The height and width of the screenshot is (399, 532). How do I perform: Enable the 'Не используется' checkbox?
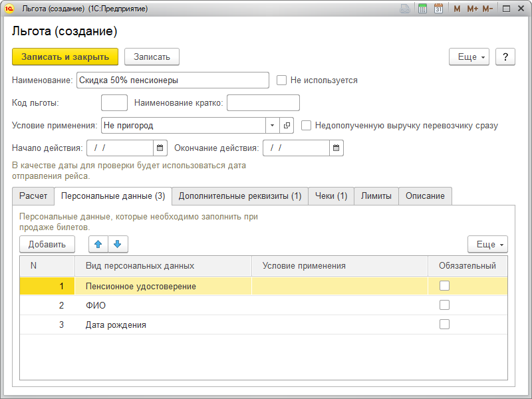(x=282, y=80)
